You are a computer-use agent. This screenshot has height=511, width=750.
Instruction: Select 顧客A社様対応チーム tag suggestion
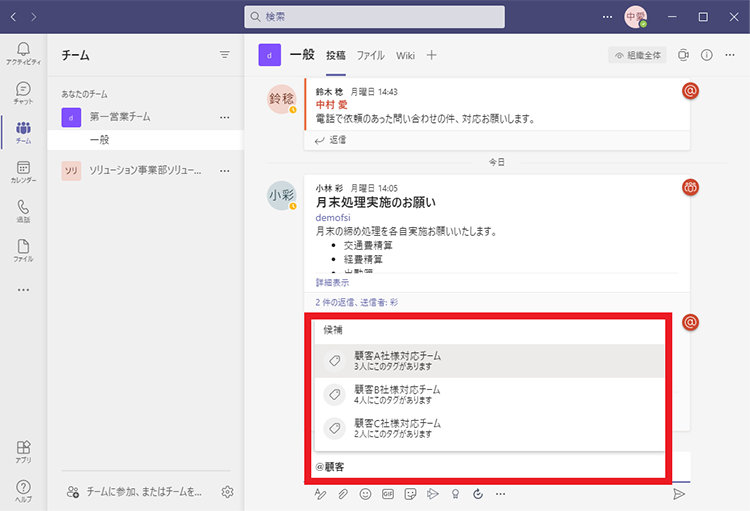click(489, 361)
